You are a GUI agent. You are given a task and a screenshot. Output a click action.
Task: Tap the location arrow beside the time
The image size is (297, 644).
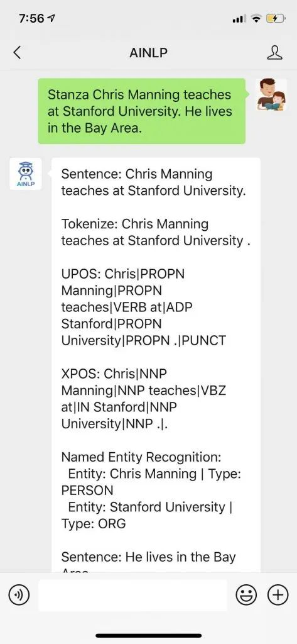(x=51, y=18)
